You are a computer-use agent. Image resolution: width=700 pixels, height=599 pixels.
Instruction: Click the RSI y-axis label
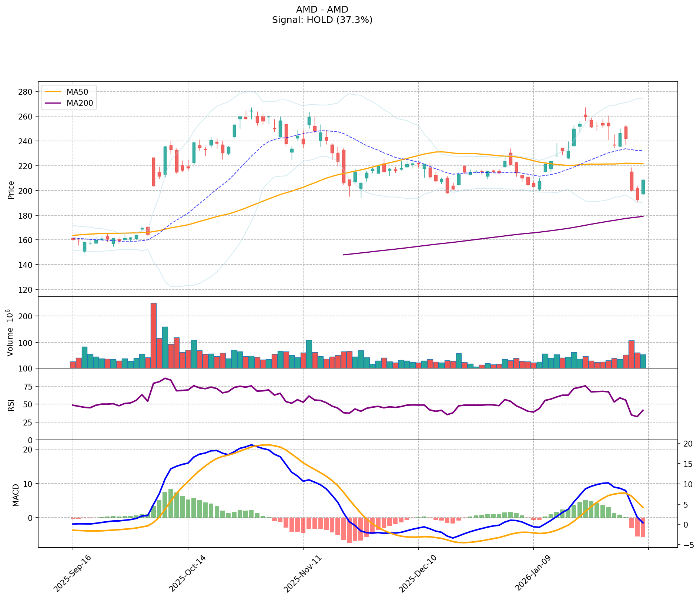pyautogui.click(x=11, y=405)
